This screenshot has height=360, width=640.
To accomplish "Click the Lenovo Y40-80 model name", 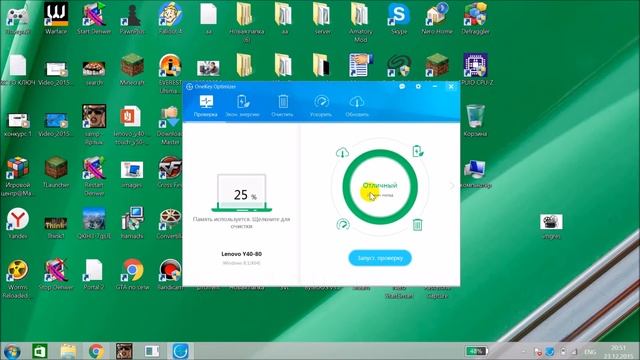I will tap(242, 254).
